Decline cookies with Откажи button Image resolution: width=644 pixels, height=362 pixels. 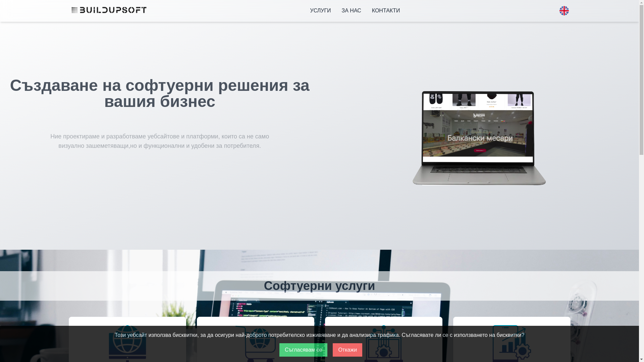(347, 350)
